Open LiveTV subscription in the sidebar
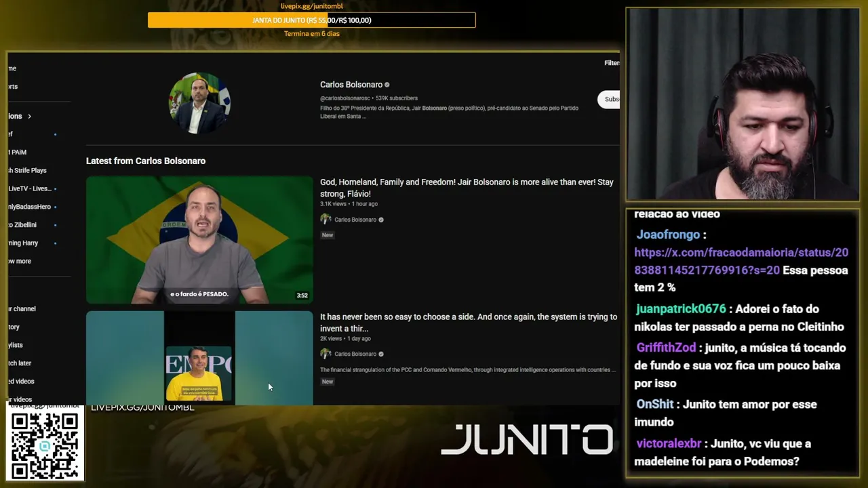The image size is (868, 488). (29, 188)
